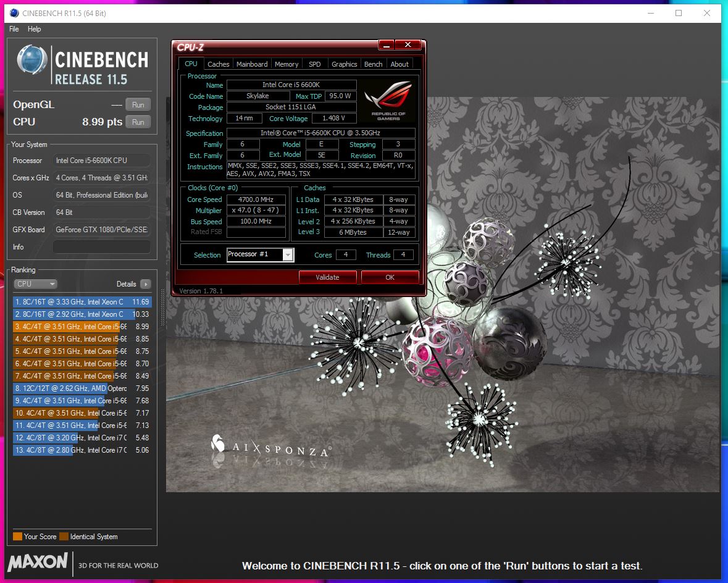
Task: Select ranking row 13 Core i7 5.06
Action: [x=82, y=450]
